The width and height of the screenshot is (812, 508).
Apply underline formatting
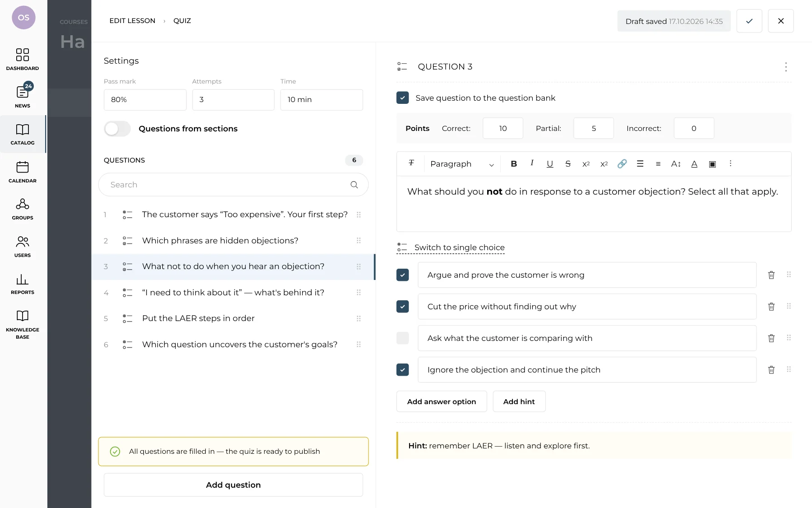coord(549,164)
